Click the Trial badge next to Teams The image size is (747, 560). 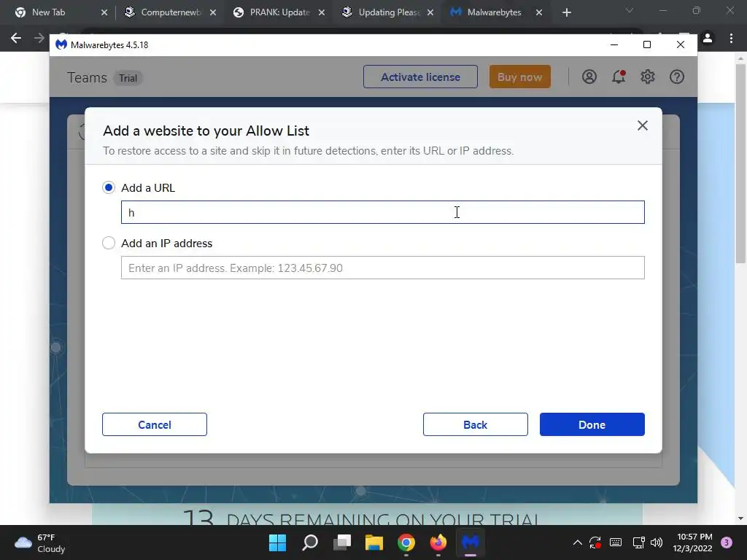(x=128, y=78)
